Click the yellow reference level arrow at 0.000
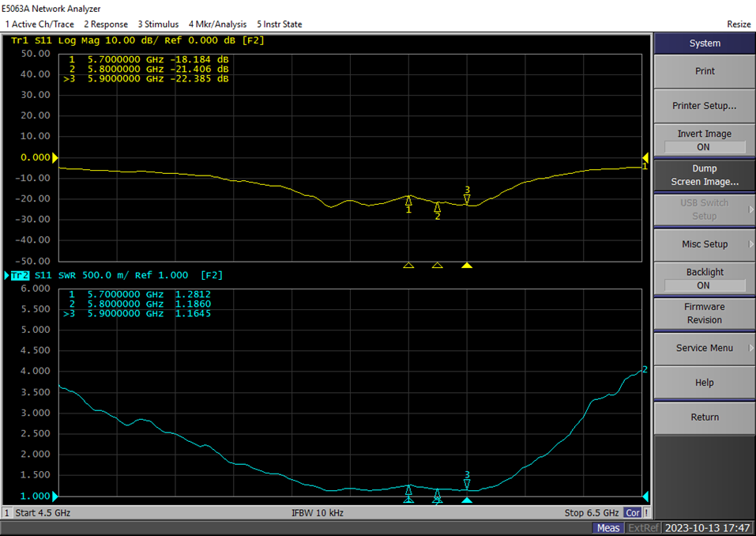Viewport: 756px width, 536px height. click(x=55, y=157)
